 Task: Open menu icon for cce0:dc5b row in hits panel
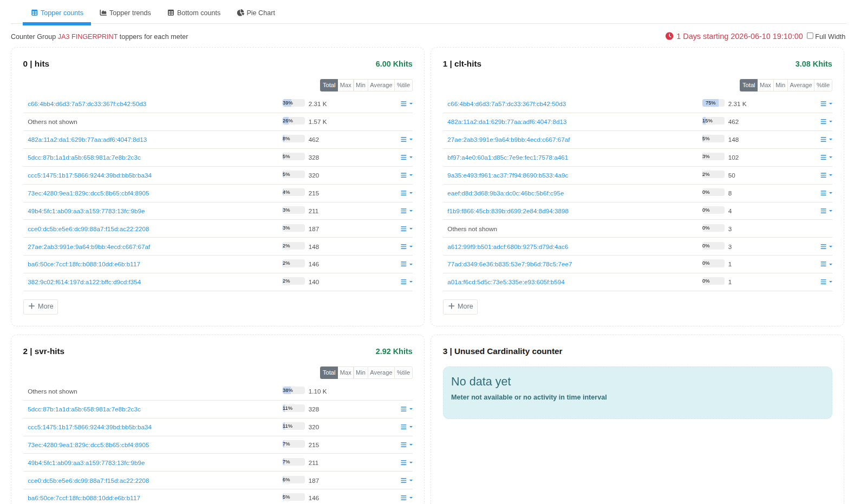pos(406,229)
